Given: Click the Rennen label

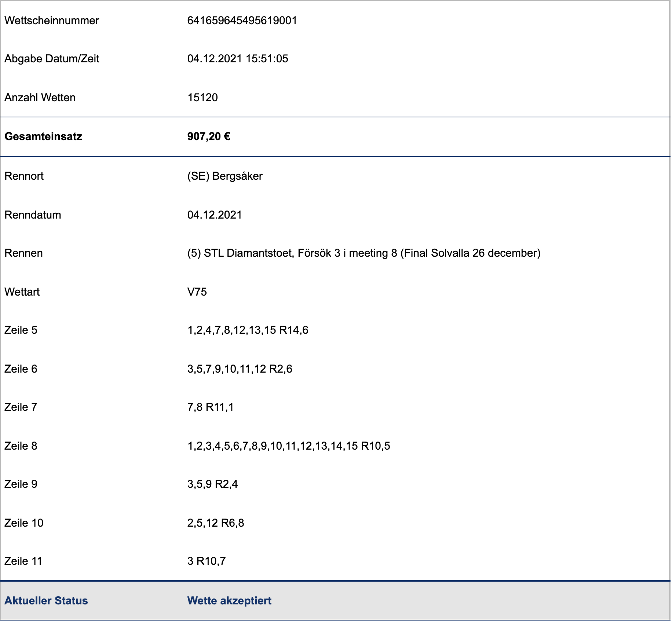Looking at the screenshot, I should click(23, 253).
